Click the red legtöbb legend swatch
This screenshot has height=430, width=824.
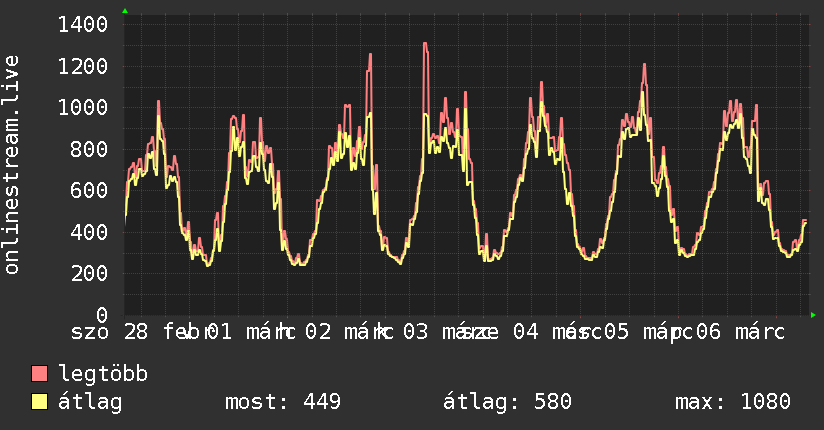(40, 375)
